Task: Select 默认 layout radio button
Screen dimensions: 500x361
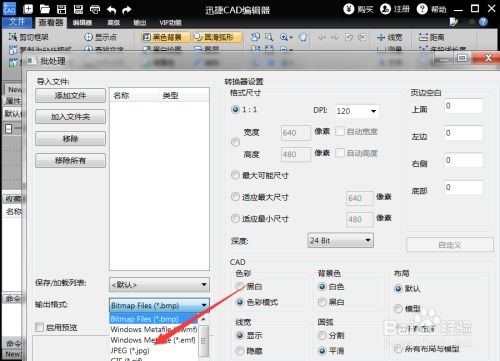Action: (x=398, y=289)
